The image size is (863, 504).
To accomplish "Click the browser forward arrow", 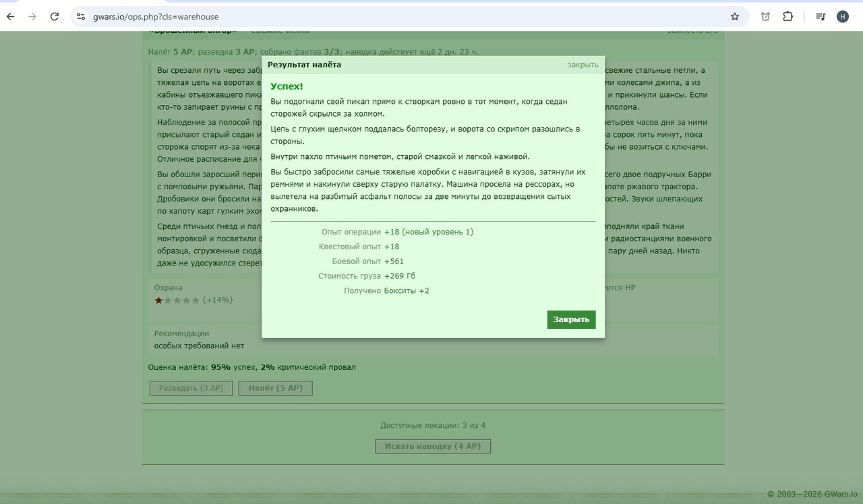I will point(32,17).
